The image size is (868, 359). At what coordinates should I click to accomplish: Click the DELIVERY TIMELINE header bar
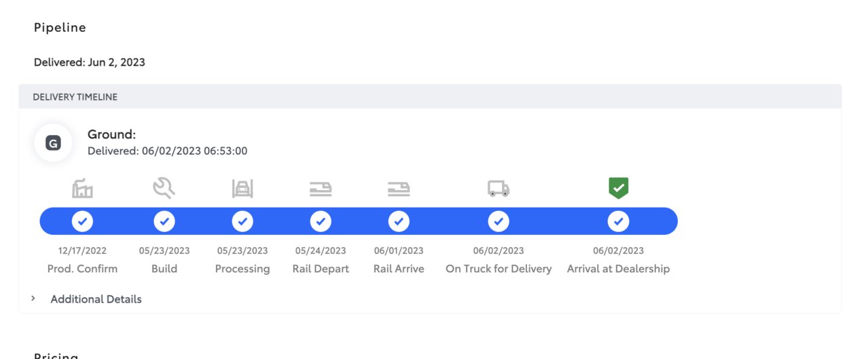[x=430, y=97]
